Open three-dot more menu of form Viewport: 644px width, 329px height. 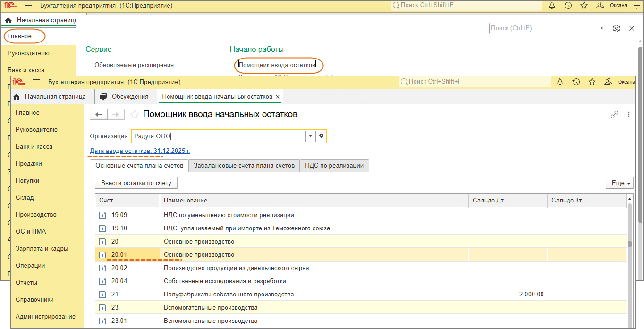point(628,114)
